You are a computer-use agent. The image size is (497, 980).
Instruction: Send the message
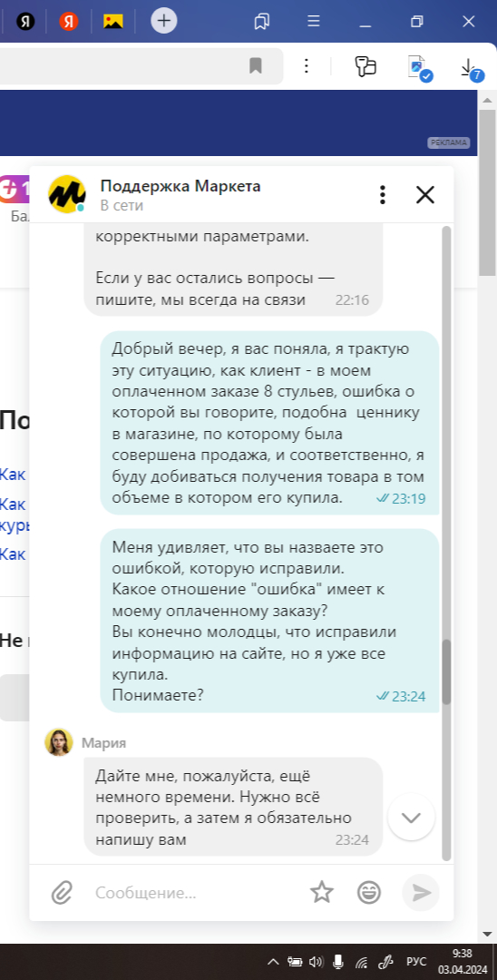pyautogui.click(x=421, y=893)
